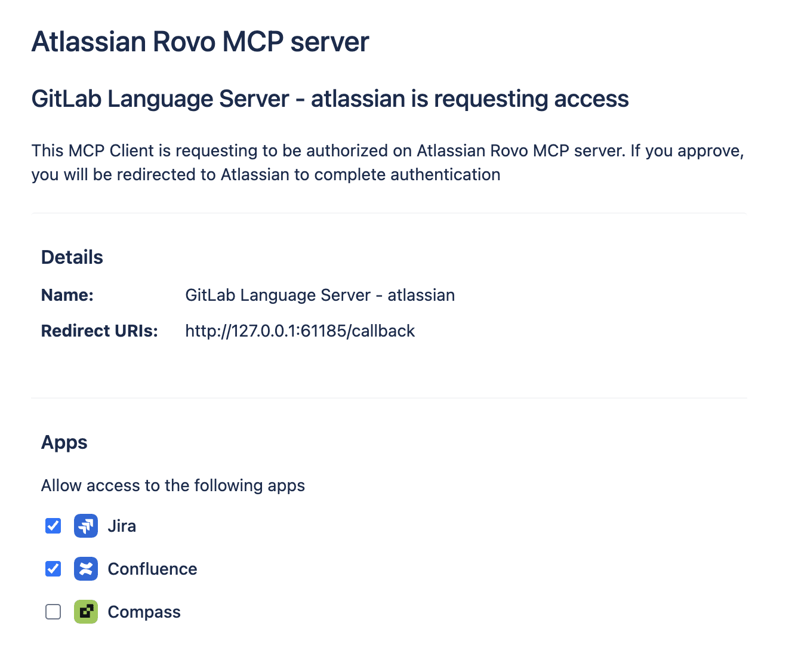Open the 127.0.0.1 callback redirect URI
Viewport: 795px width, 672px height.
pyautogui.click(x=300, y=331)
